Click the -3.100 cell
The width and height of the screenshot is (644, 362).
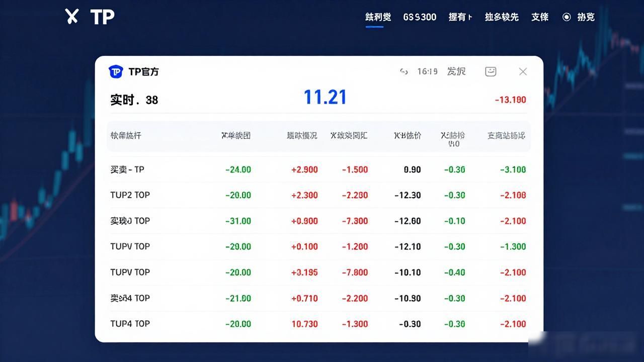point(513,169)
